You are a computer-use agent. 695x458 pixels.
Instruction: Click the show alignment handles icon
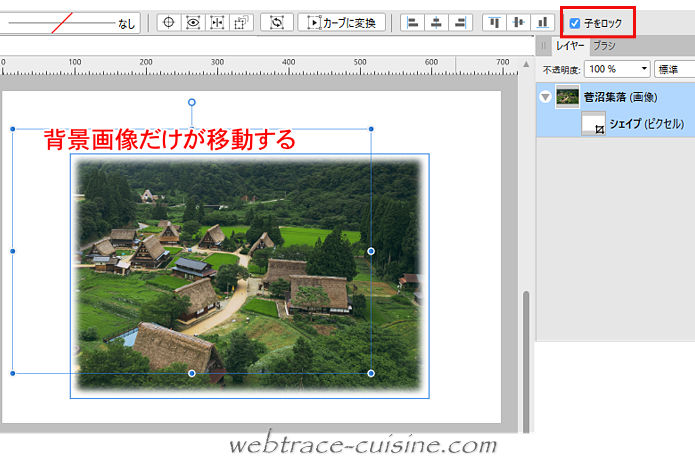click(216, 22)
